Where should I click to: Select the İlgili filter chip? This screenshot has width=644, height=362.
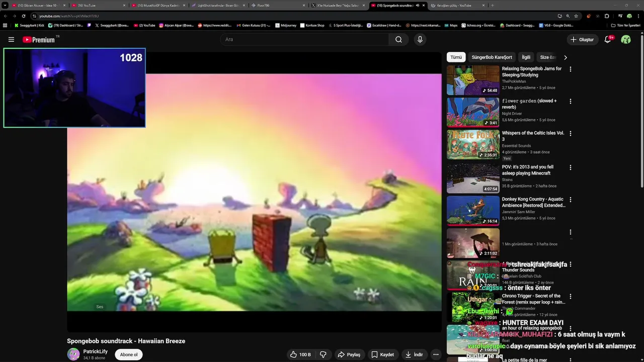[x=526, y=57]
